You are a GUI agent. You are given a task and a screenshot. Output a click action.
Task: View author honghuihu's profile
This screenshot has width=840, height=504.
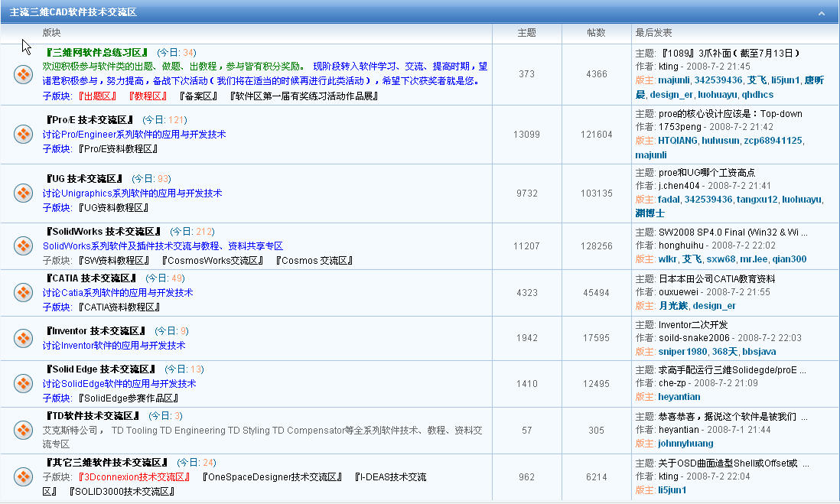[x=681, y=245]
